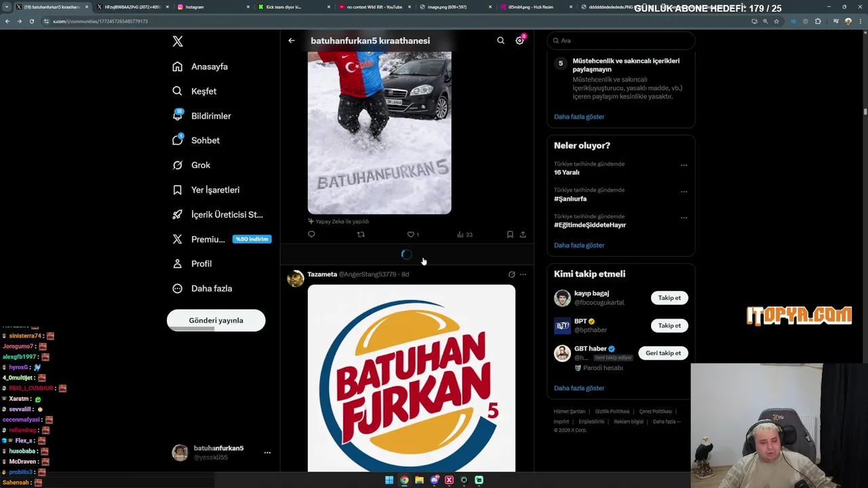Click the browser address bar URL
Screen dimensions: 868x488
pyautogui.click(x=100, y=21)
